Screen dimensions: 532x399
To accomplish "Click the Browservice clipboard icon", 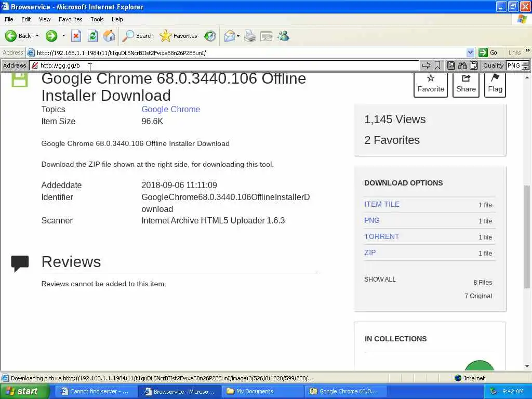I will click(x=474, y=65).
